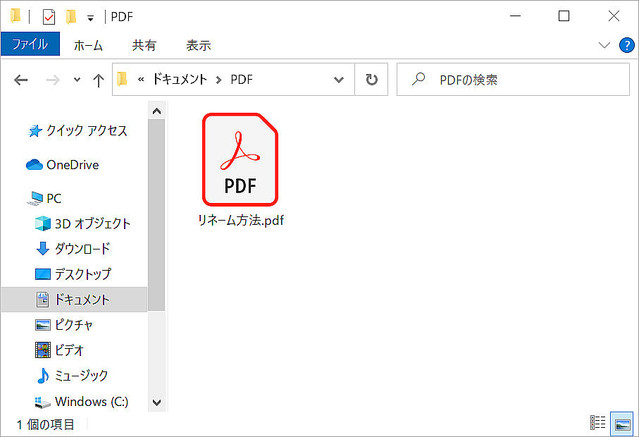Switch to large icons view
Screen dimensions: 639x437
tap(621, 423)
